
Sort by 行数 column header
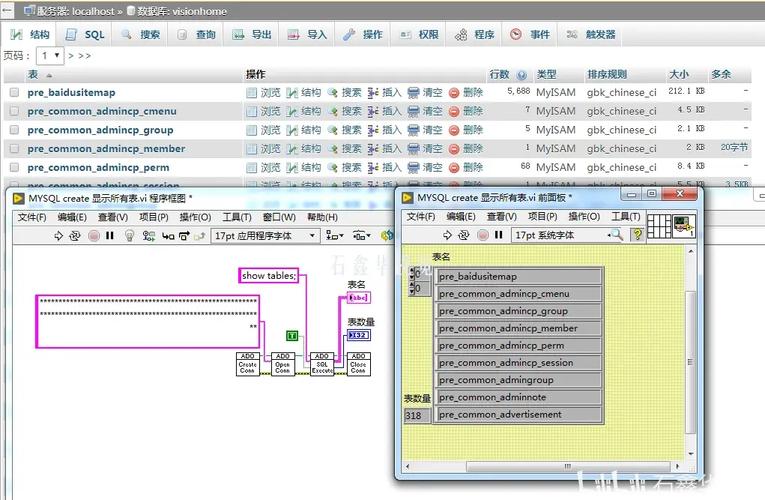(x=499, y=74)
